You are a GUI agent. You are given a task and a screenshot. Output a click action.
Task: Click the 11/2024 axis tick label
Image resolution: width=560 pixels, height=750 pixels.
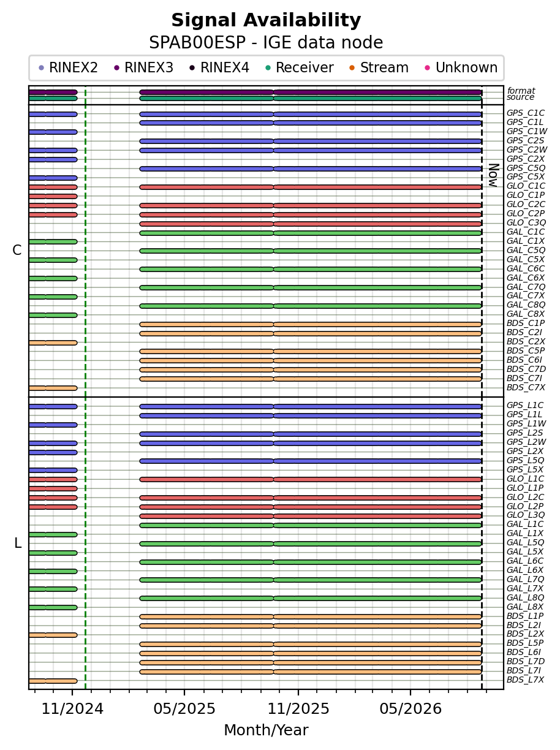72,709
